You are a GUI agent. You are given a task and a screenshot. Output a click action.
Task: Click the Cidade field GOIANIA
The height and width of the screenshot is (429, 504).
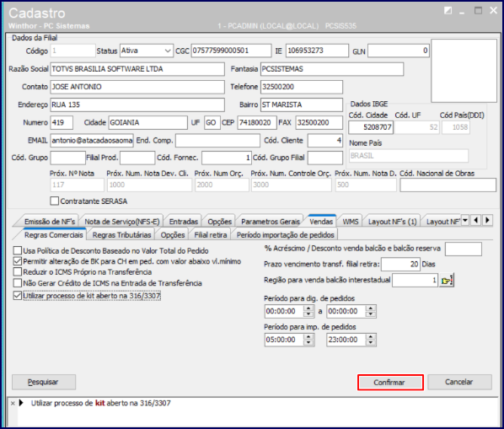[x=147, y=123]
